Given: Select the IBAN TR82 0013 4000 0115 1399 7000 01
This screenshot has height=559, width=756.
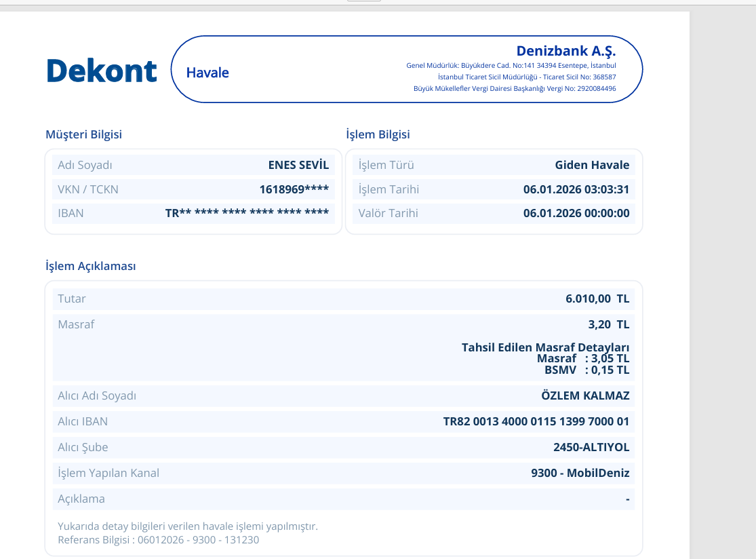Looking at the screenshot, I should 536,421.
